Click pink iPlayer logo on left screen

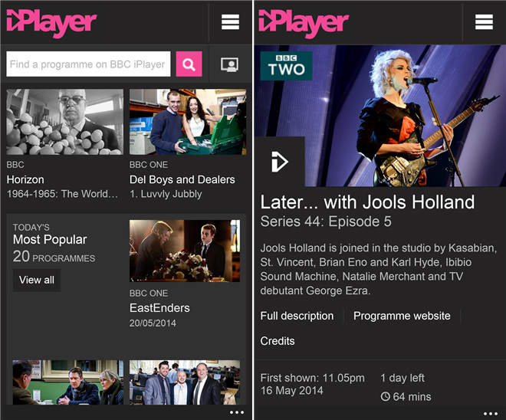click(51, 23)
